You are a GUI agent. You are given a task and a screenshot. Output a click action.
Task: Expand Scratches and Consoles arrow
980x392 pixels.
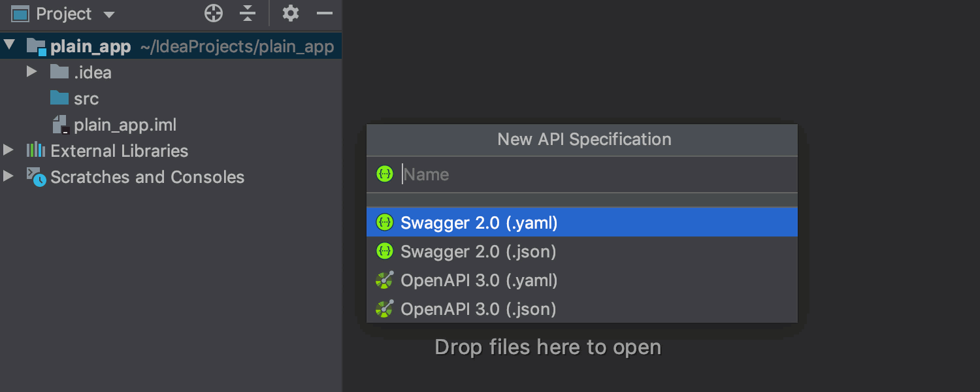click(8, 176)
